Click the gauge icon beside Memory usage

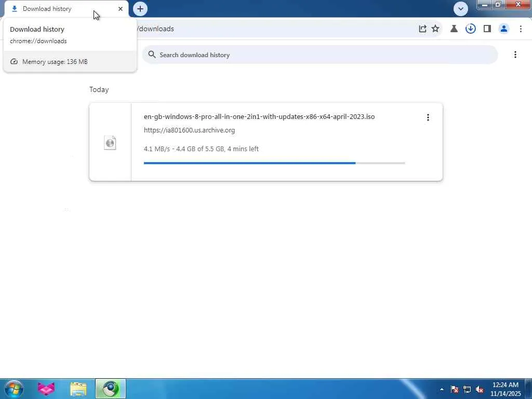tap(14, 62)
